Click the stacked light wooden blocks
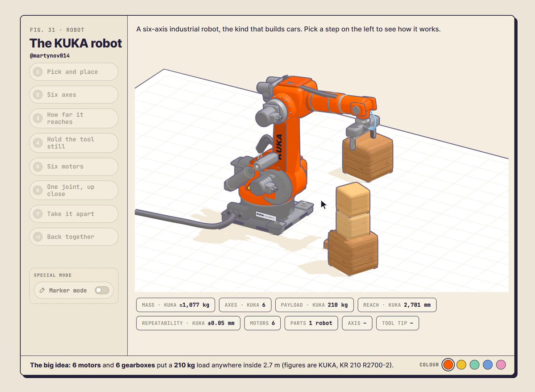Image resolution: width=535 pixels, height=392 pixels. click(353, 209)
